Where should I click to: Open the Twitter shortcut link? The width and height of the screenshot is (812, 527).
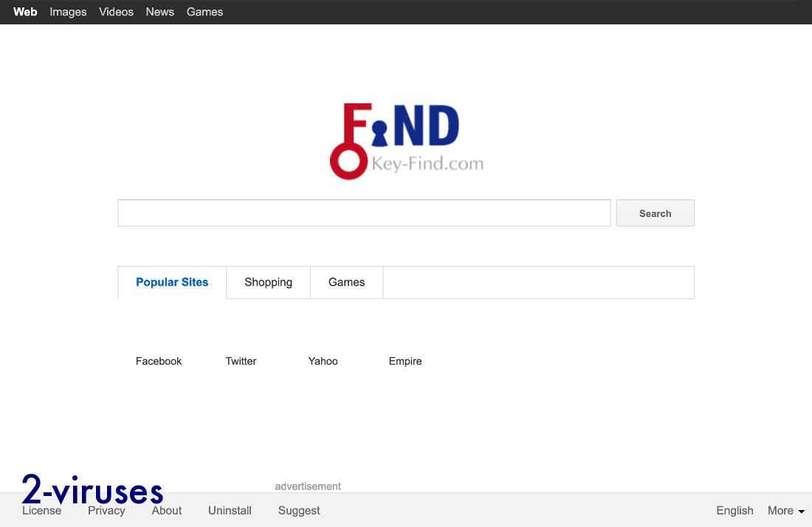pos(241,361)
